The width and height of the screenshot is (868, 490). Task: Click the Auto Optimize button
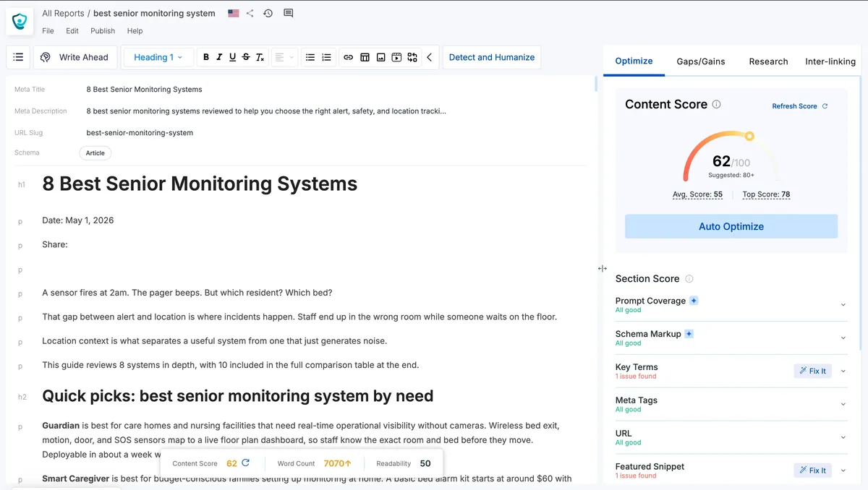(x=731, y=226)
